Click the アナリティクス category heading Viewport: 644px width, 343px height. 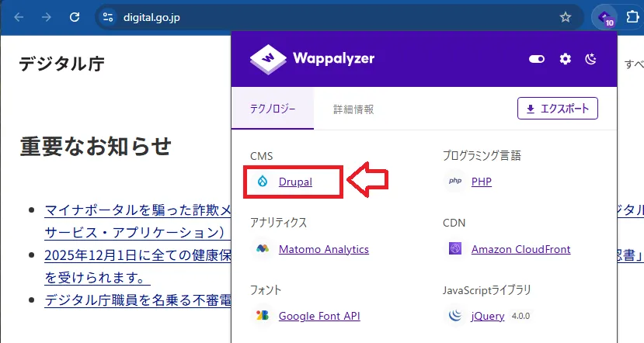[278, 223]
